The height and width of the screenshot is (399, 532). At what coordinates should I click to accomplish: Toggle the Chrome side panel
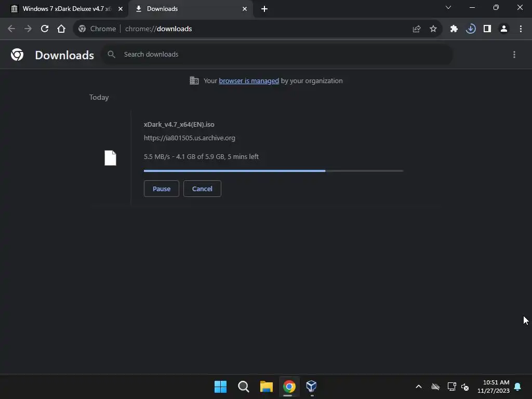487,29
